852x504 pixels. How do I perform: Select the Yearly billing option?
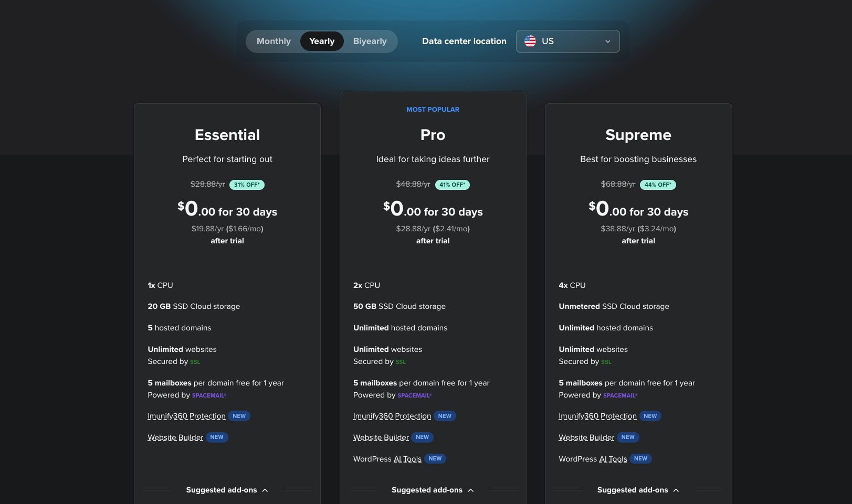pos(322,41)
